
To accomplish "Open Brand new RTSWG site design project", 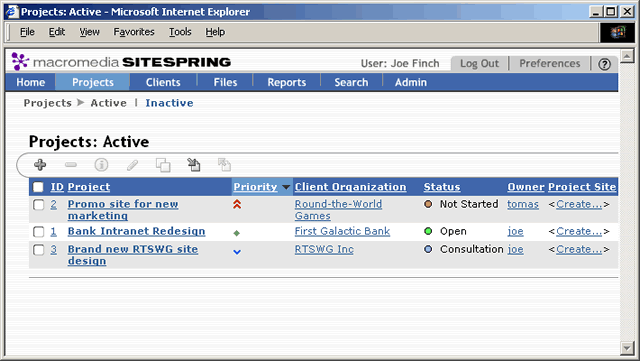I will tap(133, 255).
